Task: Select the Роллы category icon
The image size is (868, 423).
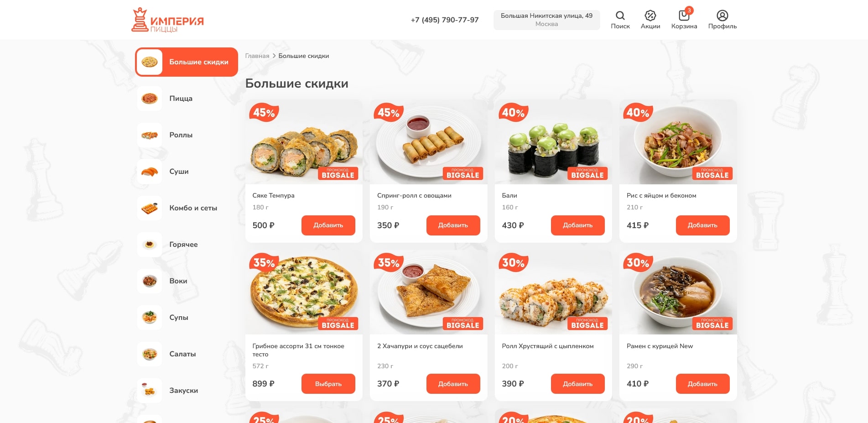Action: [x=150, y=135]
